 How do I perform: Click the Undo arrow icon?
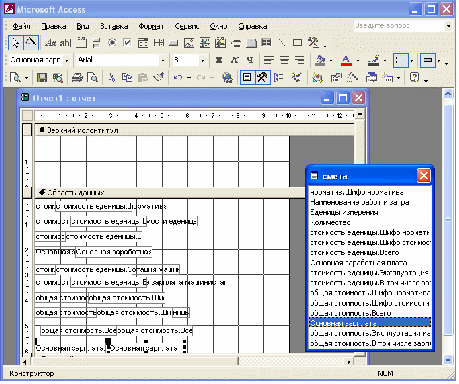tap(178, 78)
